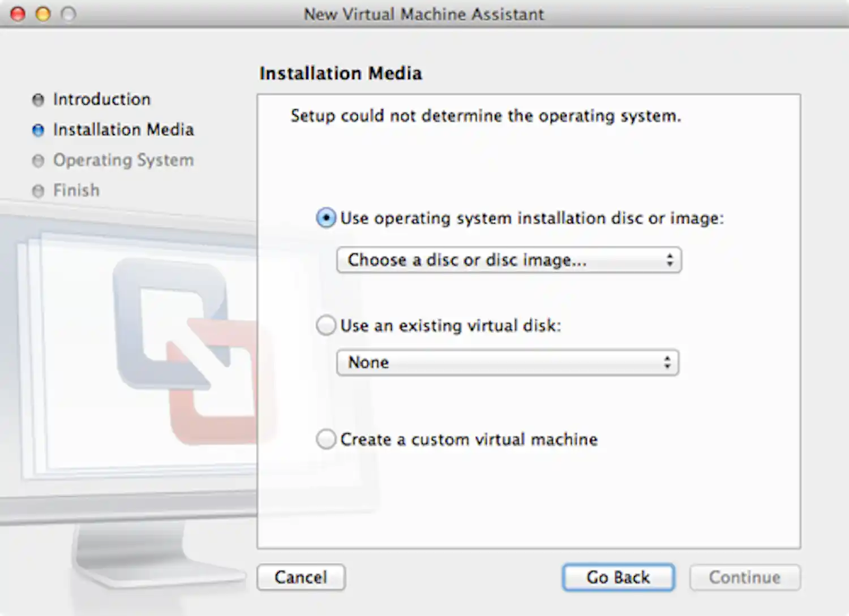Click the stepper arrows on the disc image dropdown
The width and height of the screenshot is (849, 616).
coord(671,260)
